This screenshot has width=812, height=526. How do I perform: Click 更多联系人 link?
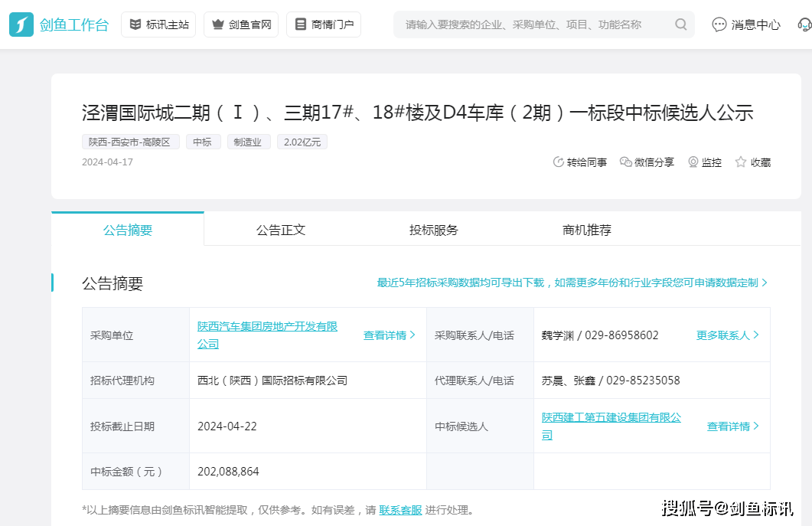click(723, 335)
